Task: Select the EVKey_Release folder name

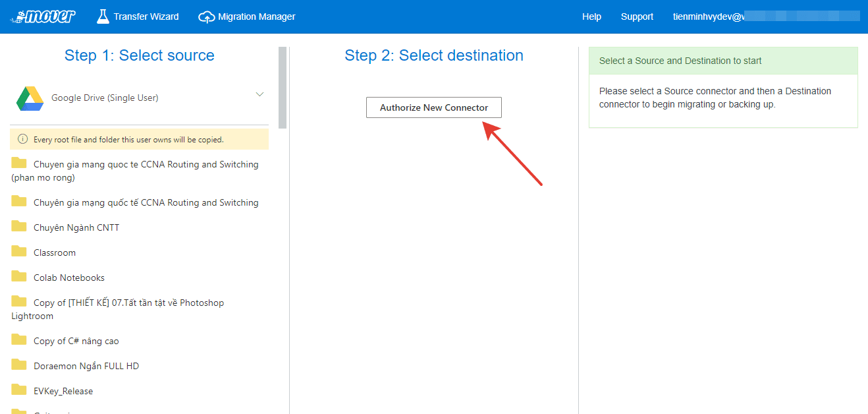Action: pyautogui.click(x=63, y=391)
